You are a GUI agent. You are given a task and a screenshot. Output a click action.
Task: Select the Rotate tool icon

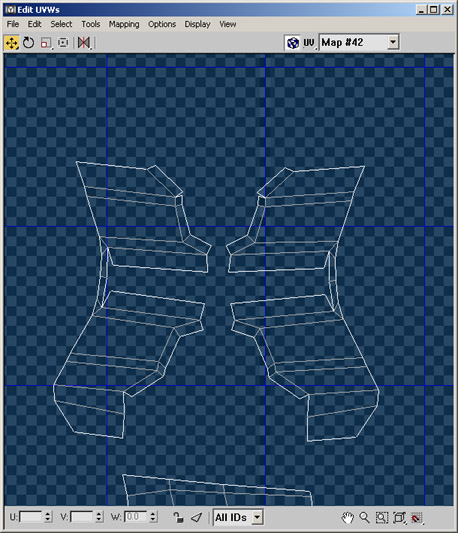point(29,43)
